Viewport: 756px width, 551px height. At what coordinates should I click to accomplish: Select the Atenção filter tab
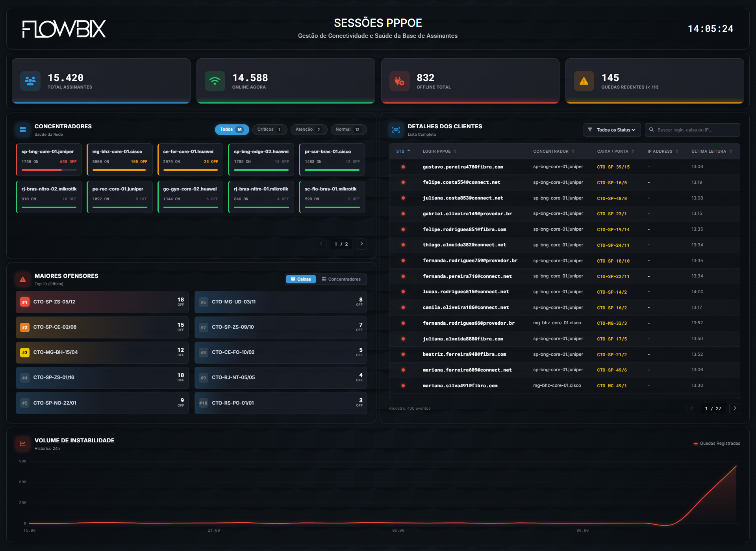pos(308,129)
